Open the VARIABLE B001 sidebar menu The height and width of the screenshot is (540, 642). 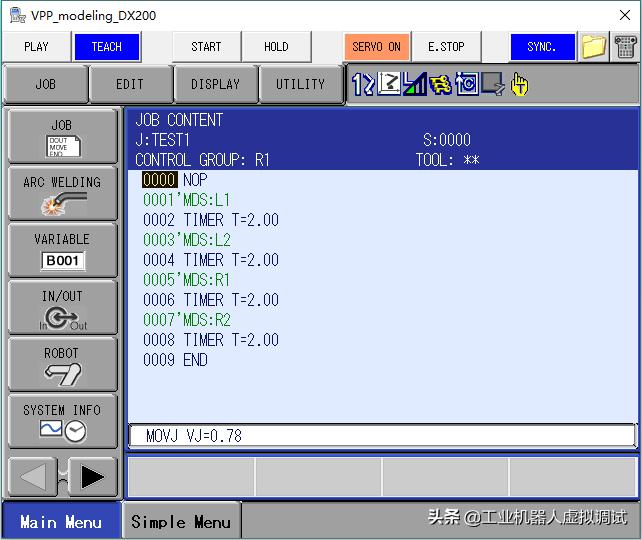[x=63, y=250]
